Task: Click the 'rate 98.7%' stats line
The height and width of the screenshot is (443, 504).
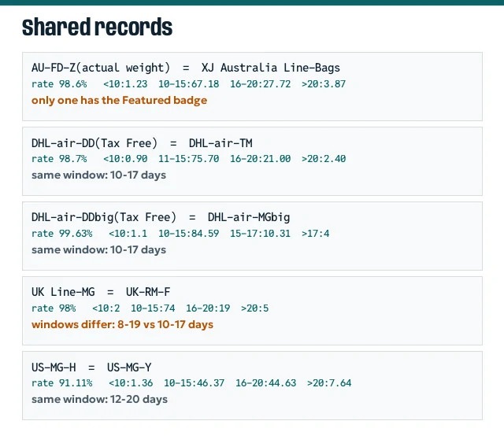Action: [x=189, y=159]
